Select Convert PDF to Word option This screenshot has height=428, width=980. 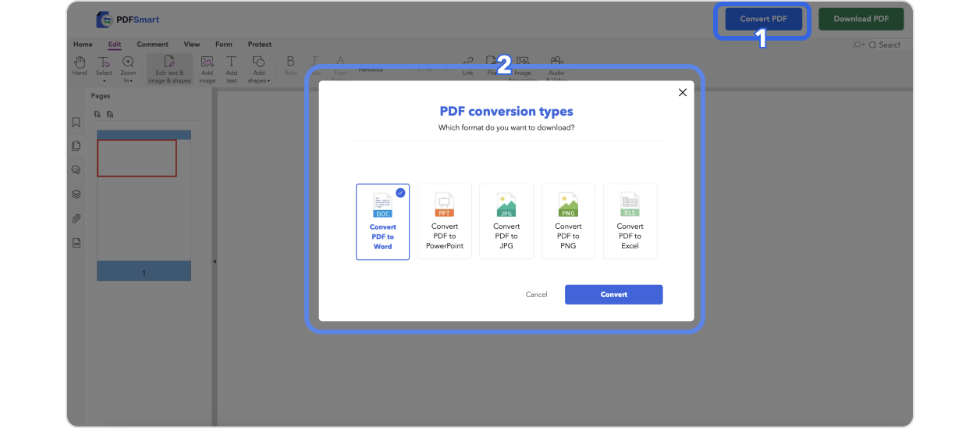click(x=382, y=222)
